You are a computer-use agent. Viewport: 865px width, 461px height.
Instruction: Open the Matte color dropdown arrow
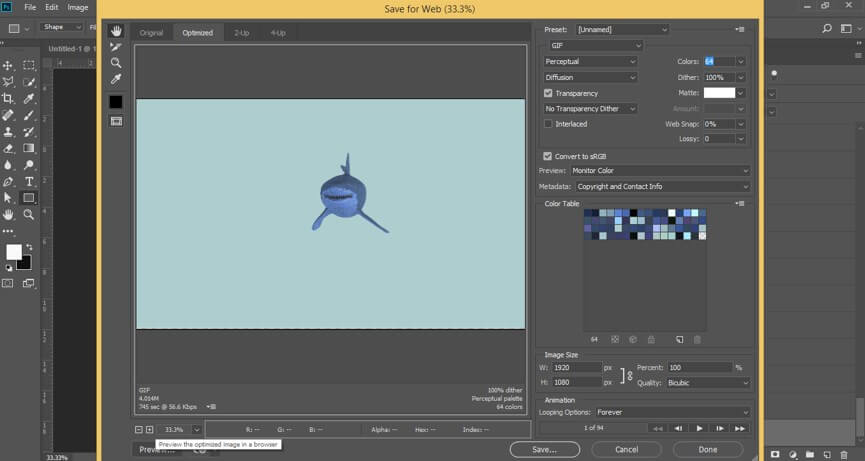[x=741, y=93]
